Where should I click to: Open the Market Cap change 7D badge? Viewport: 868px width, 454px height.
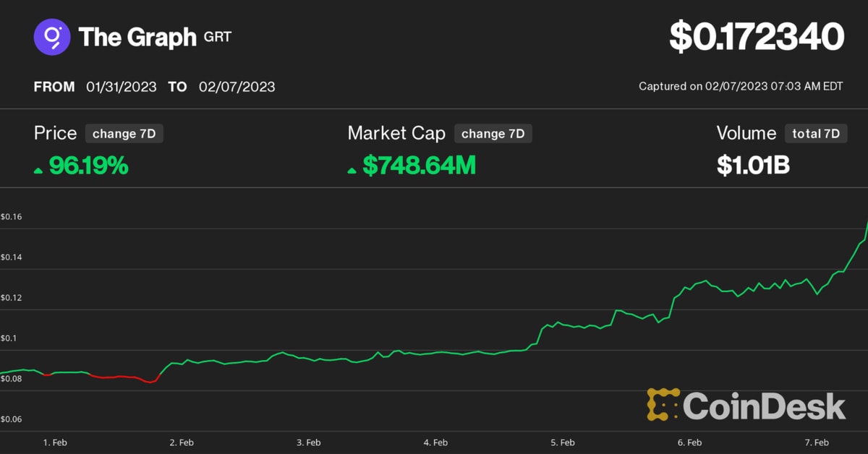click(x=493, y=134)
